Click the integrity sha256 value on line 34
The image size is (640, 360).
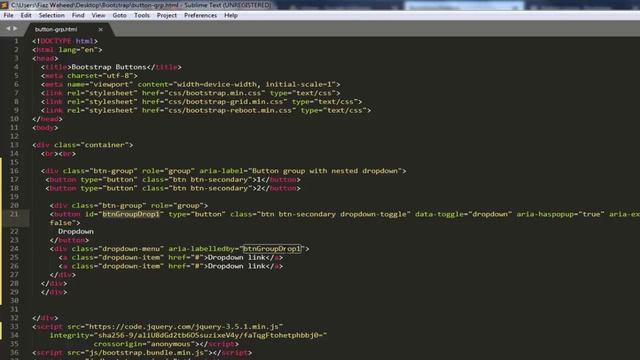(210, 335)
